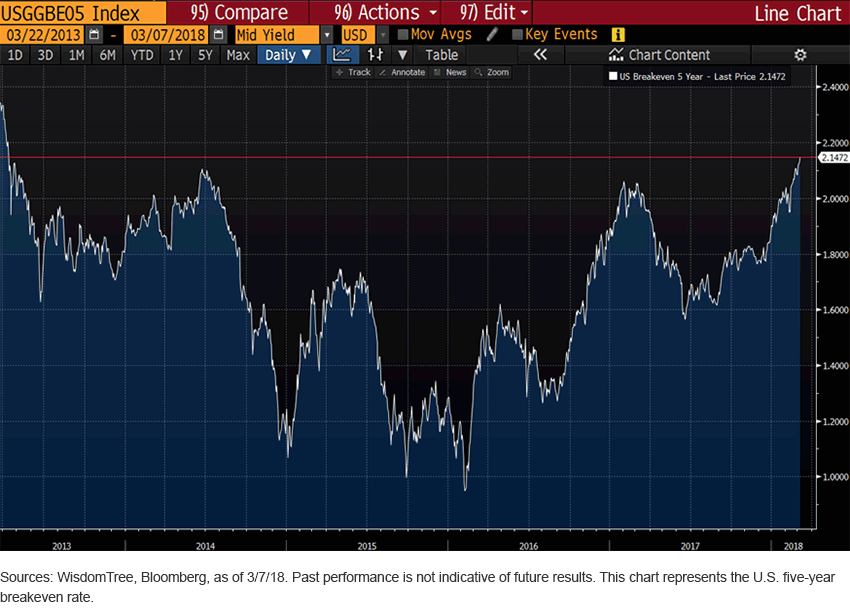Screen dimensions: 850x614
Task: Click the 2.4000 y-axis label
Action: (x=835, y=87)
